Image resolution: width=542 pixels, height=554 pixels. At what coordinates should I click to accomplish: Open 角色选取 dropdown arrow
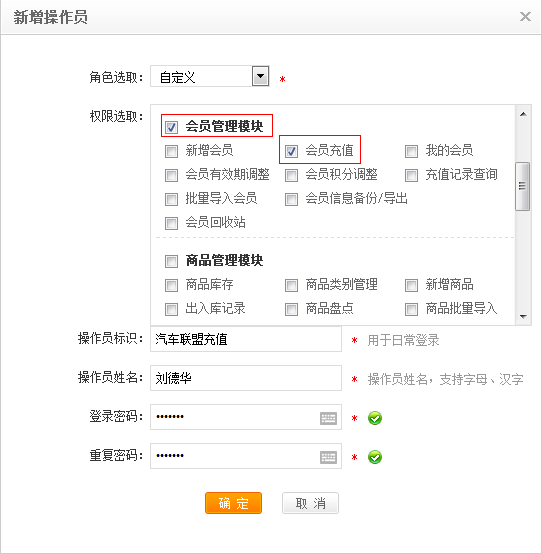[x=260, y=76]
